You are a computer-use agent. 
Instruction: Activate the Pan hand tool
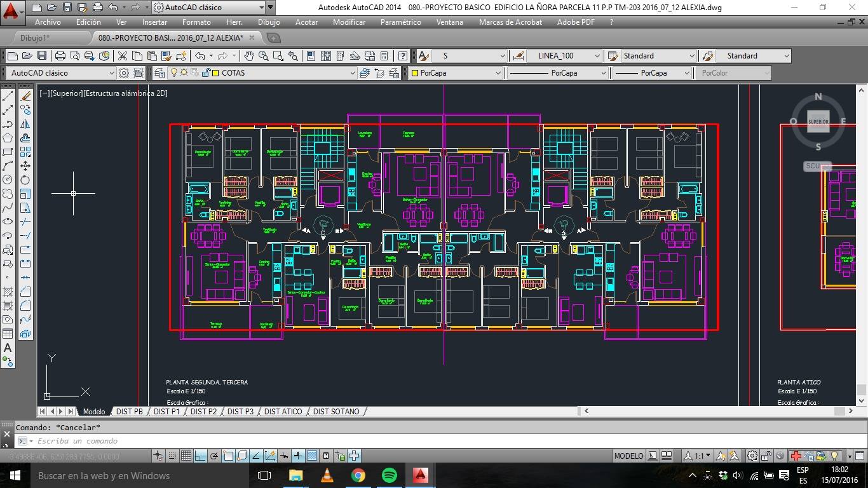point(249,56)
